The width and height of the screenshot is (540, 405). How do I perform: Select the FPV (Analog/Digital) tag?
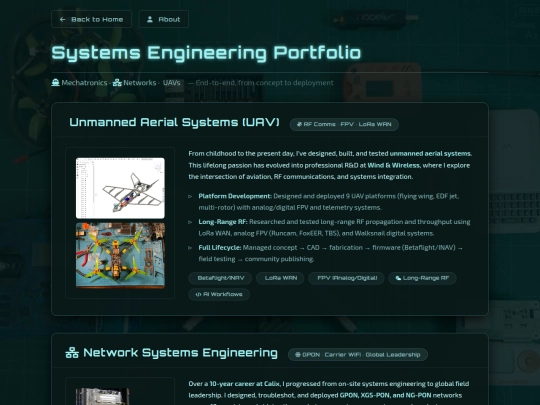click(346, 278)
